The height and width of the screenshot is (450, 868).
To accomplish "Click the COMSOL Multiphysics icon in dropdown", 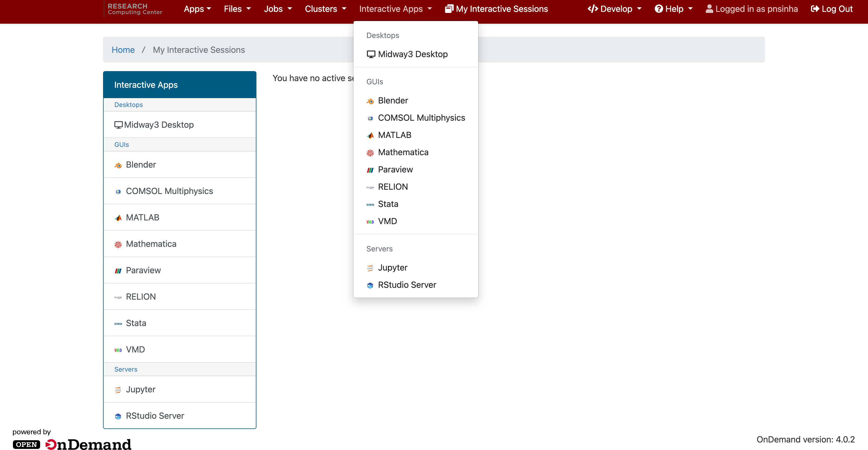I will (x=370, y=118).
